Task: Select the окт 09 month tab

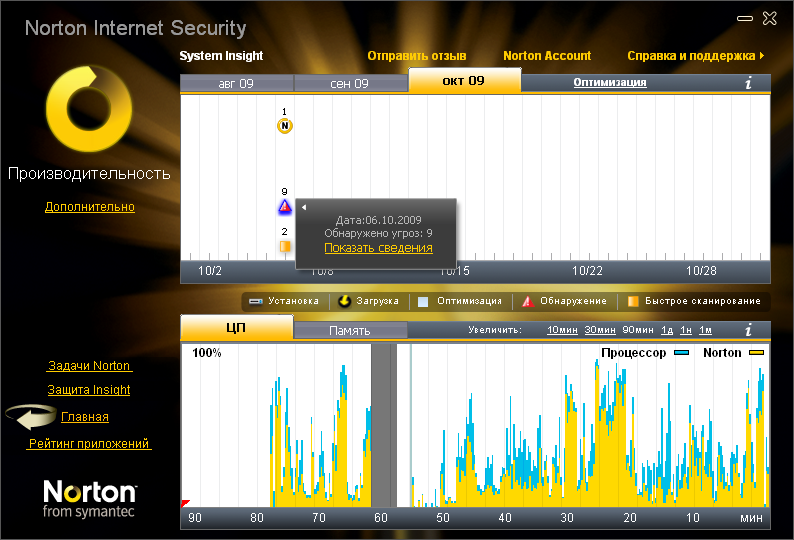Action: point(464,81)
